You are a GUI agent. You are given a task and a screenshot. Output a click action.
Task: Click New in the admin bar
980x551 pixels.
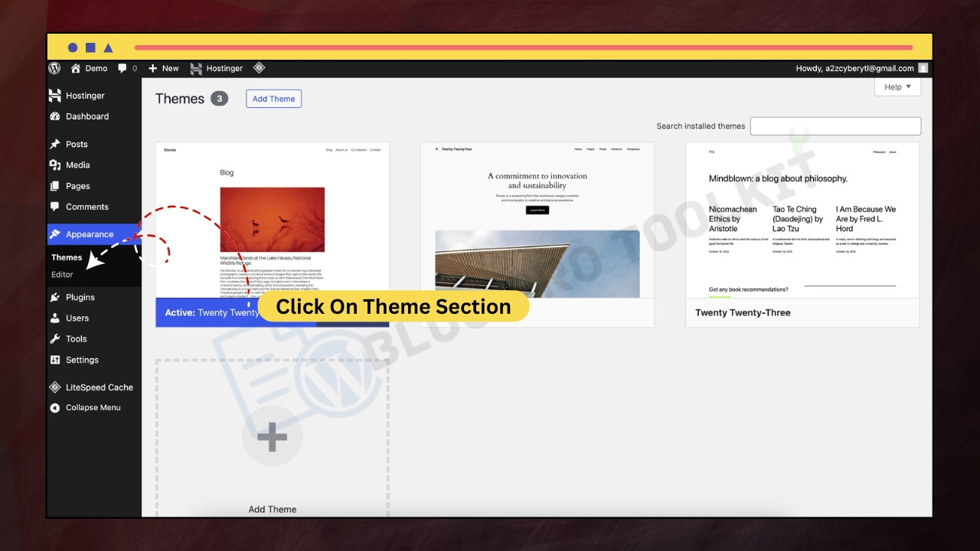point(171,68)
